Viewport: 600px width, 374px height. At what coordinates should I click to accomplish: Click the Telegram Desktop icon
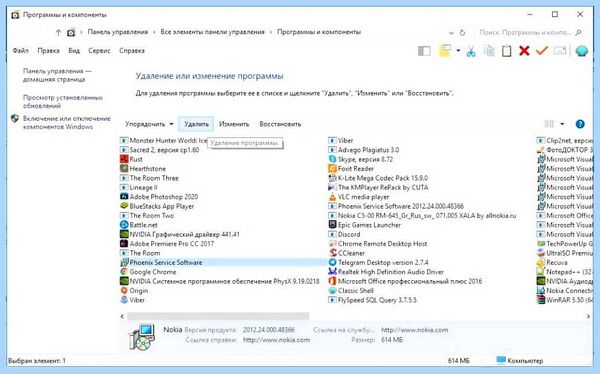click(332, 262)
